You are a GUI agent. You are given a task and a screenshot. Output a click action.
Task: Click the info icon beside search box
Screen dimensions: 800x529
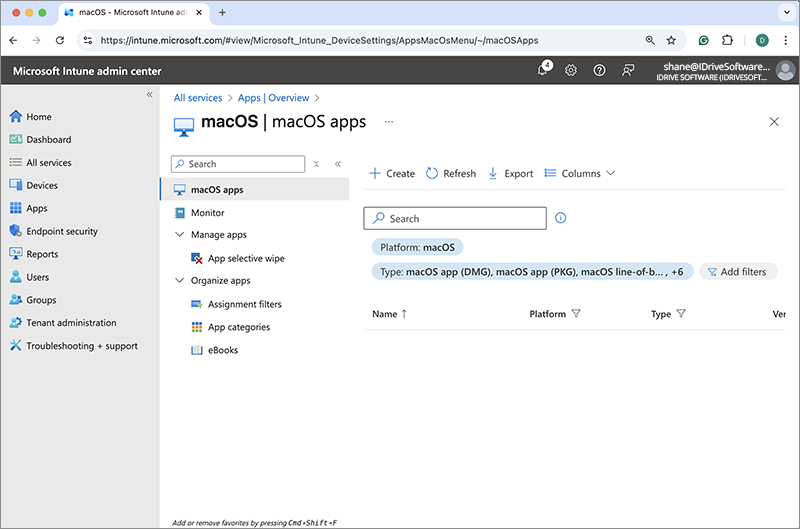pyautogui.click(x=561, y=218)
